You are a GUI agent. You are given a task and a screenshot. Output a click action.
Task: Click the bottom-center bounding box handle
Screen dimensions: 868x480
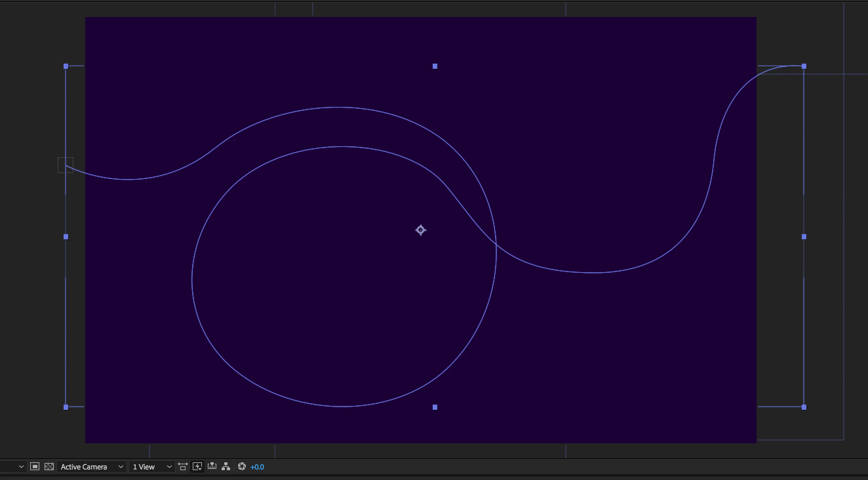coord(435,407)
